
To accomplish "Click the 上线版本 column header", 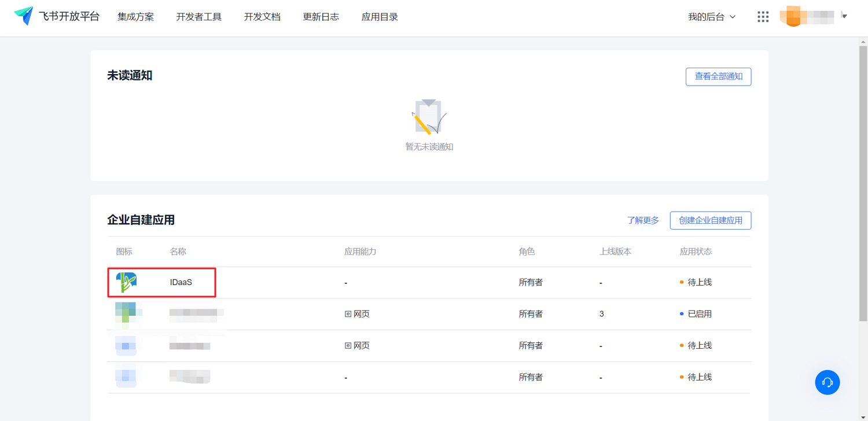I will pyautogui.click(x=615, y=252).
